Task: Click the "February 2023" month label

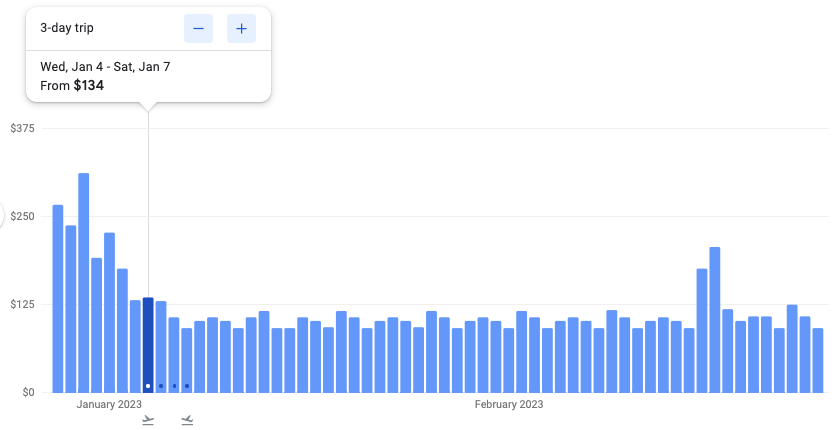Action: (509, 405)
